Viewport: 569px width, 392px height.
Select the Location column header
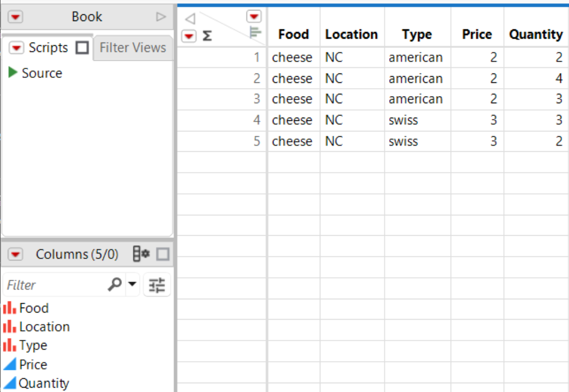[351, 34]
